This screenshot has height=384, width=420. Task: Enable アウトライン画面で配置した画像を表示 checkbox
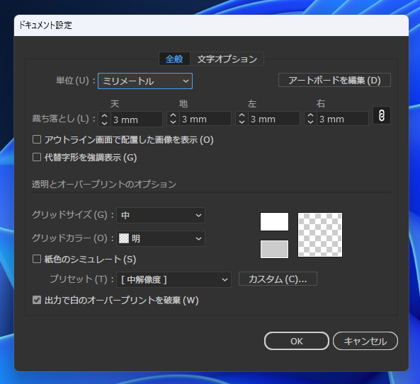[37, 139]
